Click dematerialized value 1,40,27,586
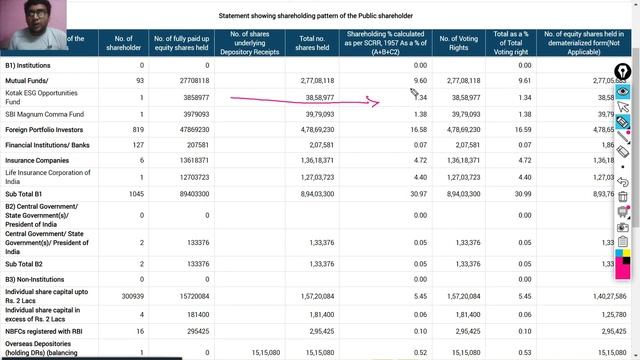The image size is (640, 360). coord(609,296)
